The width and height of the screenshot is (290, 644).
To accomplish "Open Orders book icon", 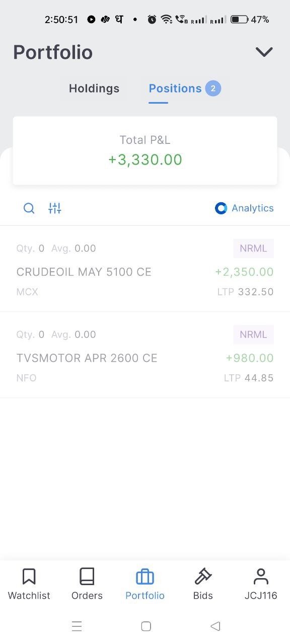I will click(87, 577).
